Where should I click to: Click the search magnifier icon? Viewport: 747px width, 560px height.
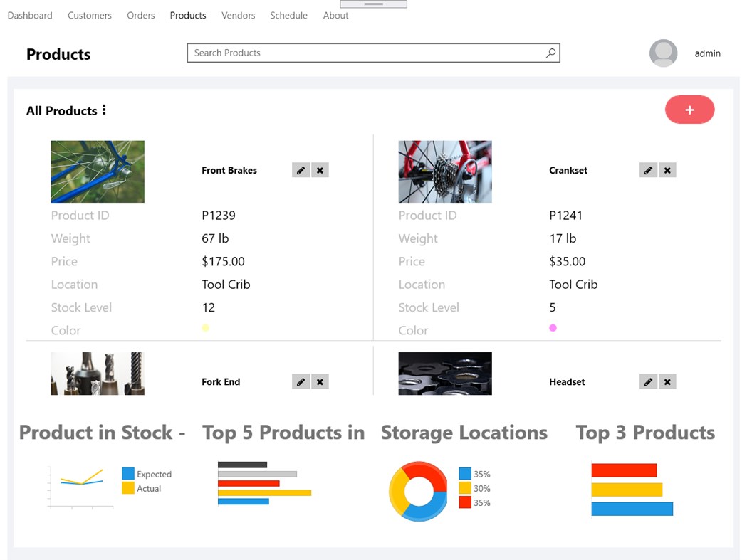coord(550,53)
